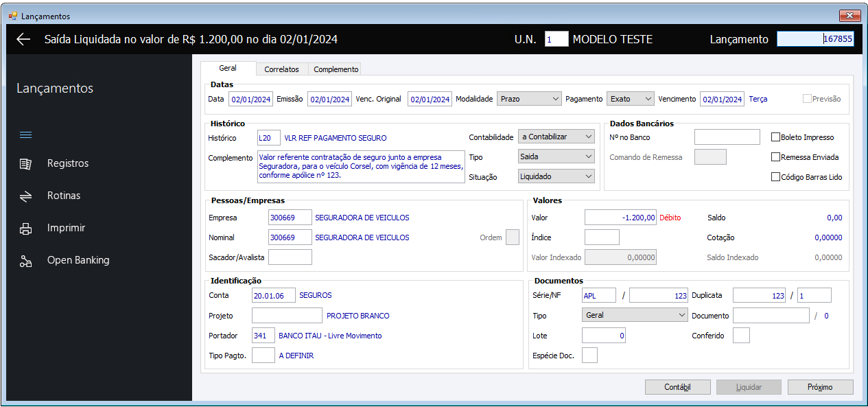
Task: Click the Ordem box
Action: 513,237
